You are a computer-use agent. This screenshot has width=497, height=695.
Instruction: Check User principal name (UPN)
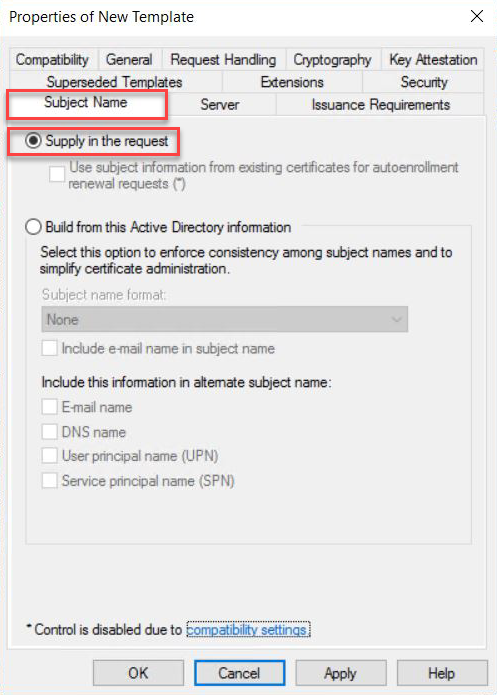(49, 456)
